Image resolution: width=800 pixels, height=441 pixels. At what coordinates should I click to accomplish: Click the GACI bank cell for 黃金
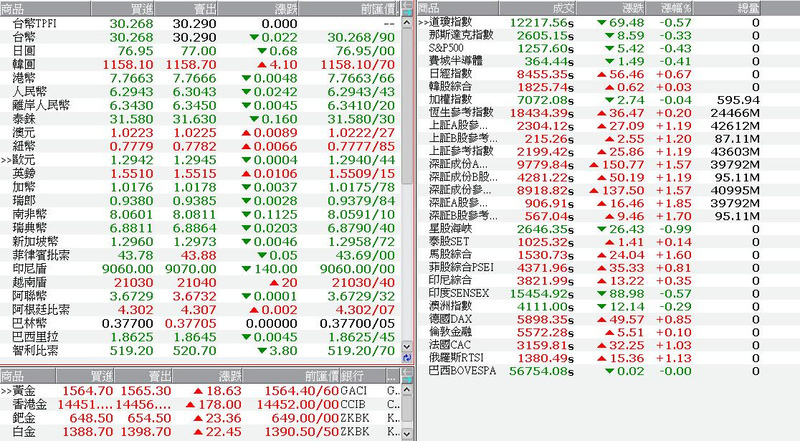coord(354,391)
